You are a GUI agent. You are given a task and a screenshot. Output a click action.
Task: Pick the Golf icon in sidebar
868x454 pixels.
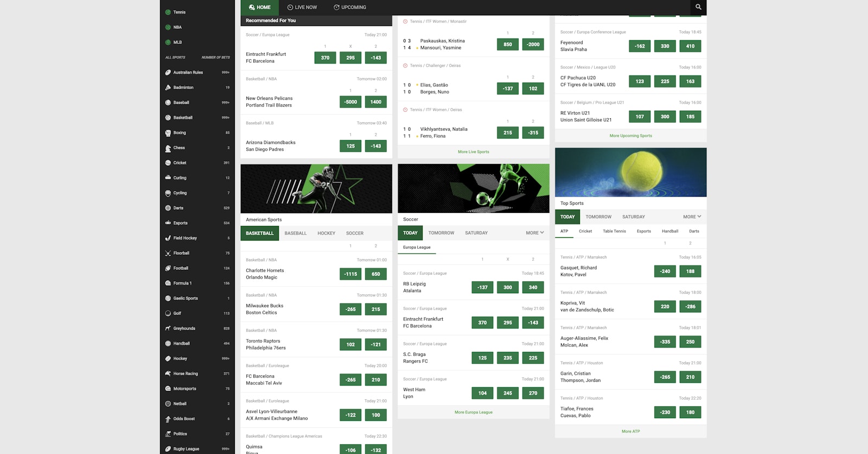[168, 313]
